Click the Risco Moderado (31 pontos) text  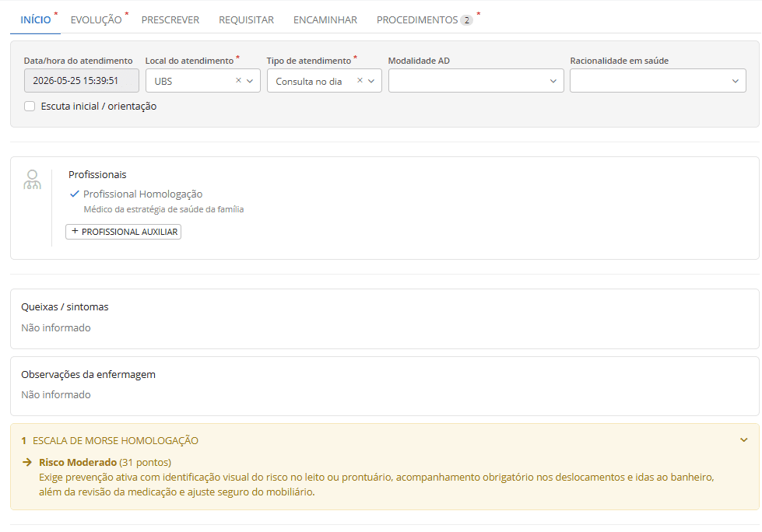click(x=105, y=462)
